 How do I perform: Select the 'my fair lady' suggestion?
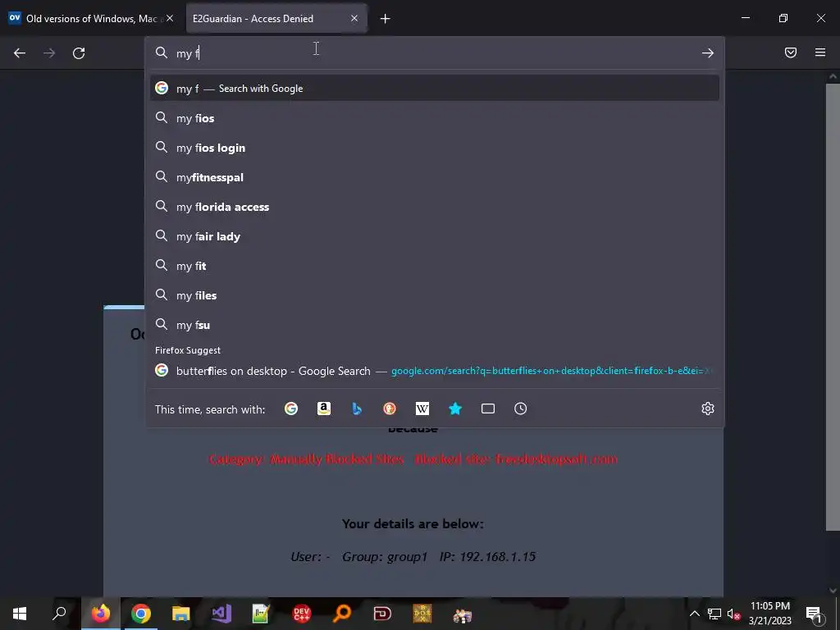click(435, 236)
